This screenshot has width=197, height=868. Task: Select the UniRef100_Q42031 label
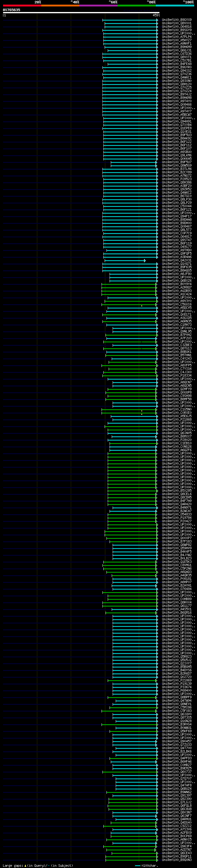click(x=176, y=260)
